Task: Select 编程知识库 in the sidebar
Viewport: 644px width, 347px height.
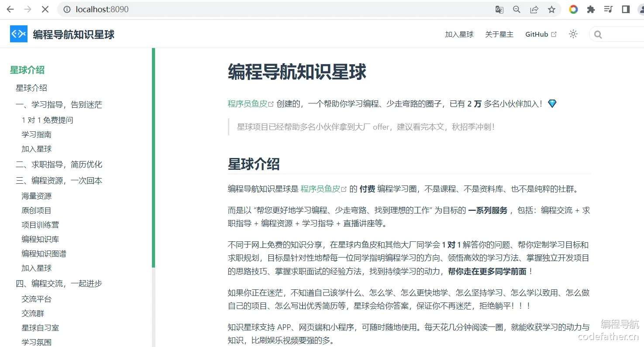Action: [x=40, y=239]
